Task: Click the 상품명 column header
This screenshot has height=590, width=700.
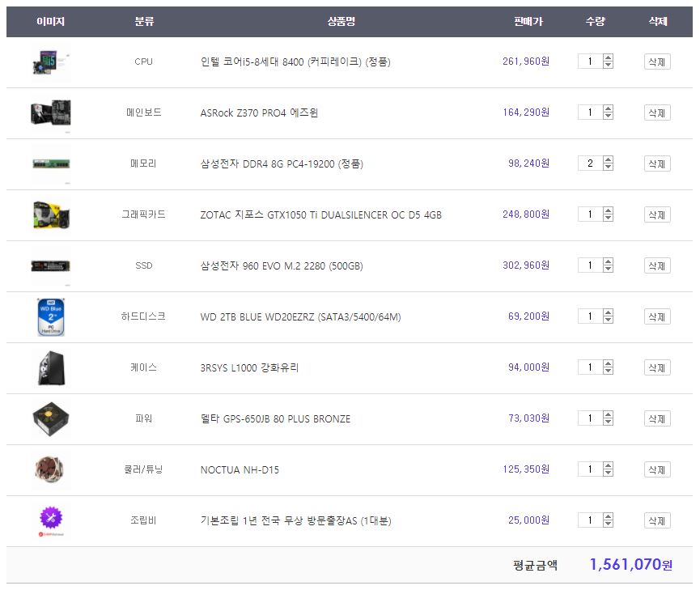Action: pos(341,21)
